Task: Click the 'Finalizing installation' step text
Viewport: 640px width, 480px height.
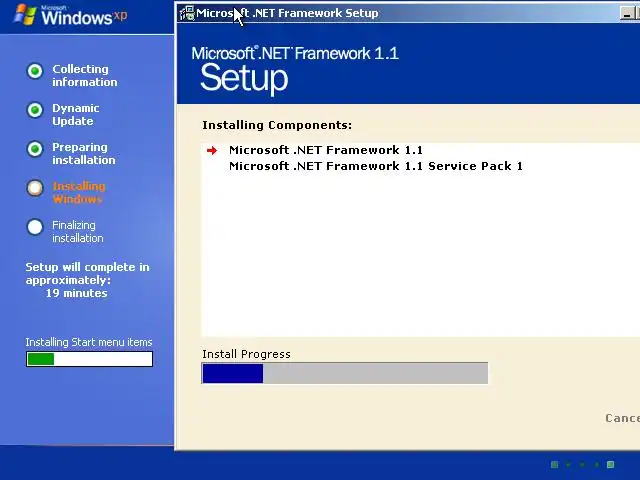Action: coord(78,231)
